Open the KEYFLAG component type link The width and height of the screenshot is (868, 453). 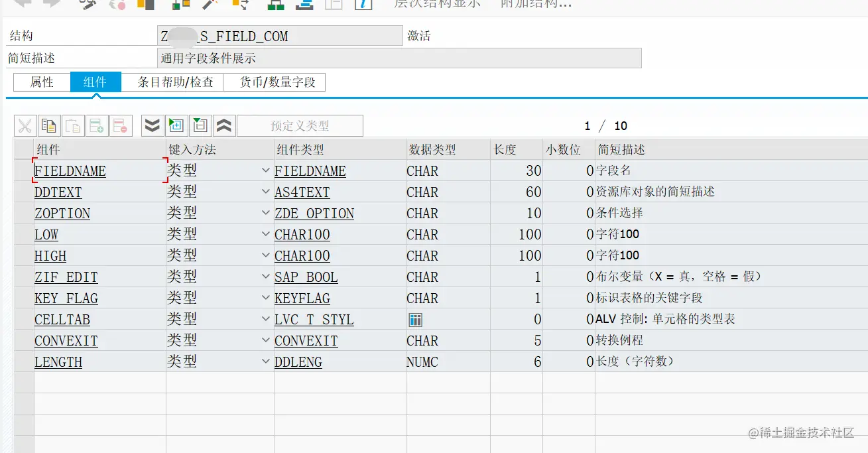point(302,298)
